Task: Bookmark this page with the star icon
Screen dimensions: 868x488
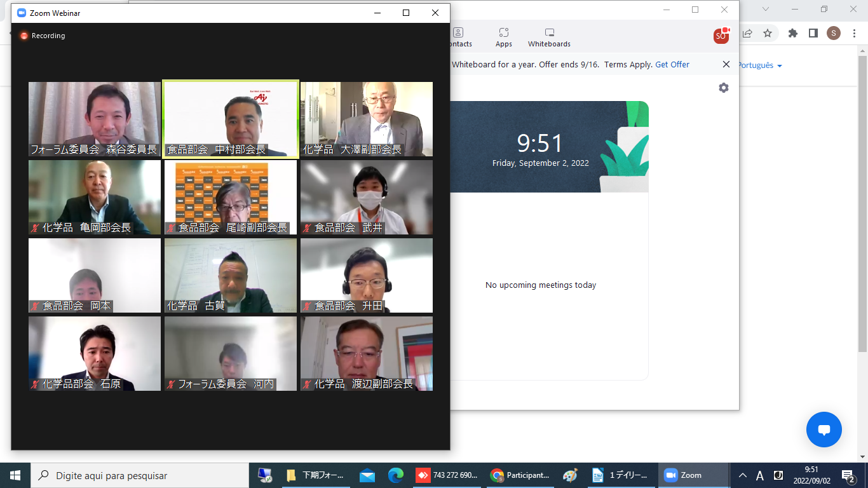Action: pyautogui.click(x=768, y=33)
